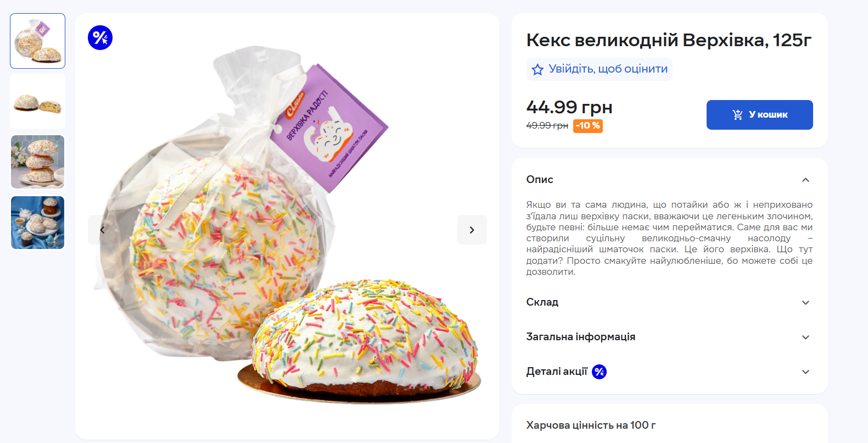Click the shopping cart icon in the button
Viewport: 868px width, 443px height.
tap(737, 115)
